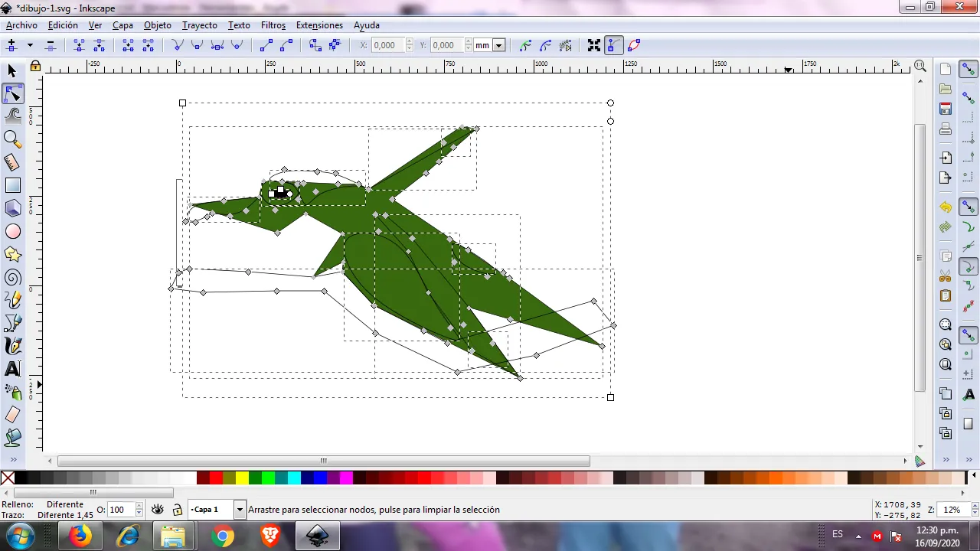980x551 pixels.
Task: Open the Trayecto menu
Action: 200,25
